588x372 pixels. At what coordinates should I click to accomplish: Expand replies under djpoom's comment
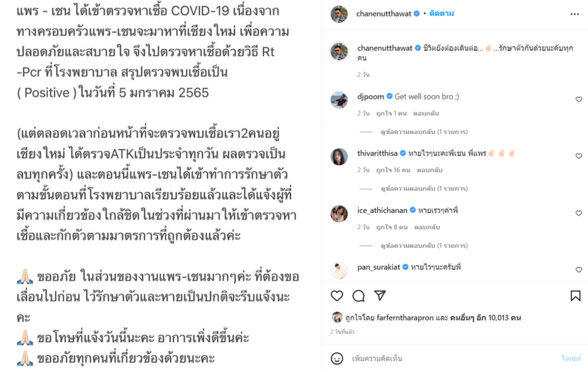424,132
